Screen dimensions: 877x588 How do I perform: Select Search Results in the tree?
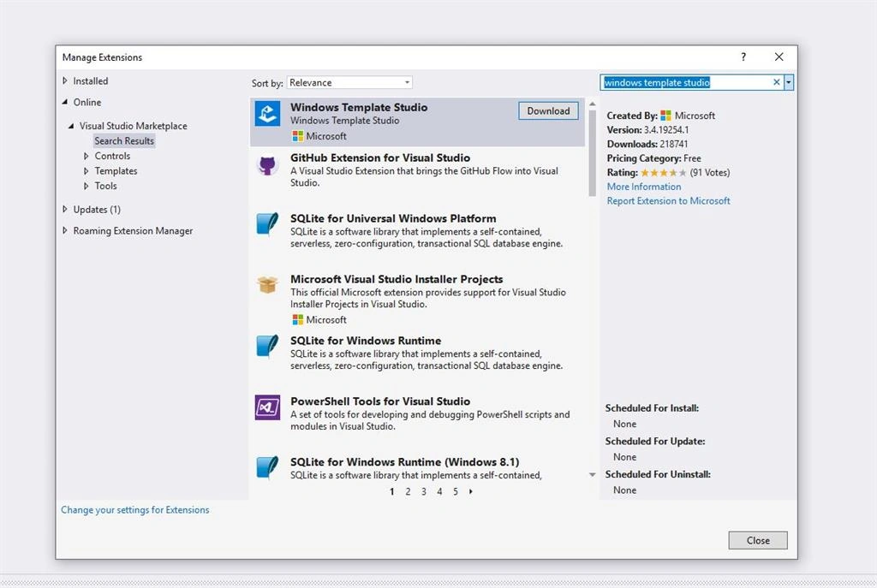point(124,141)
